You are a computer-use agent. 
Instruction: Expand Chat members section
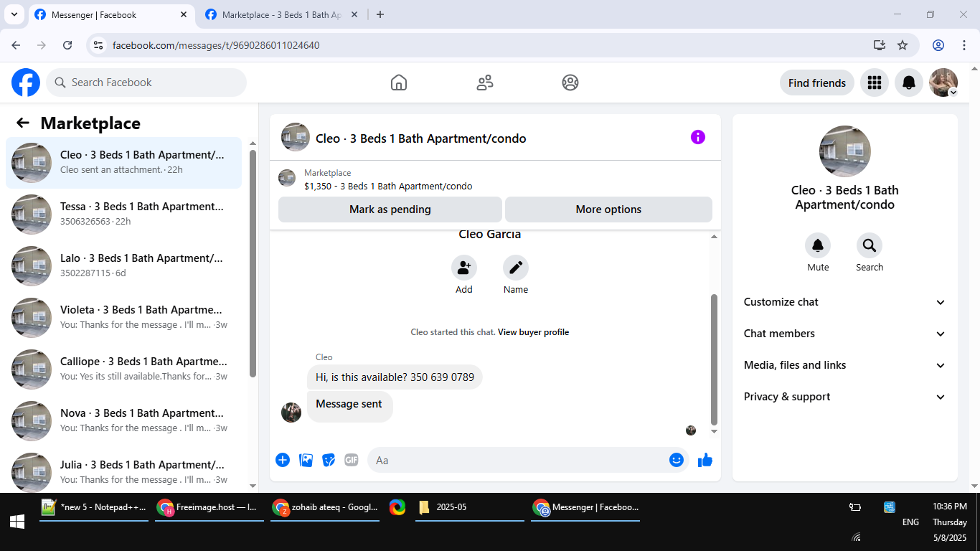tap(845, 334)
